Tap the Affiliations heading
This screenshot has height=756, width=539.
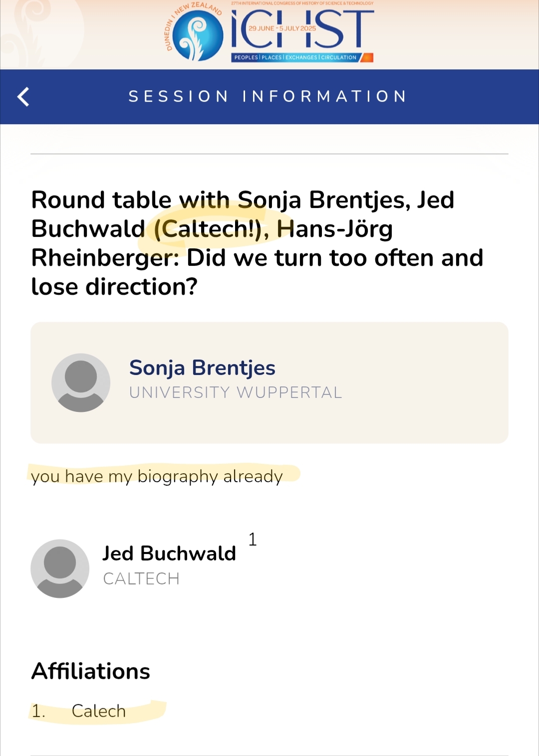91,671
